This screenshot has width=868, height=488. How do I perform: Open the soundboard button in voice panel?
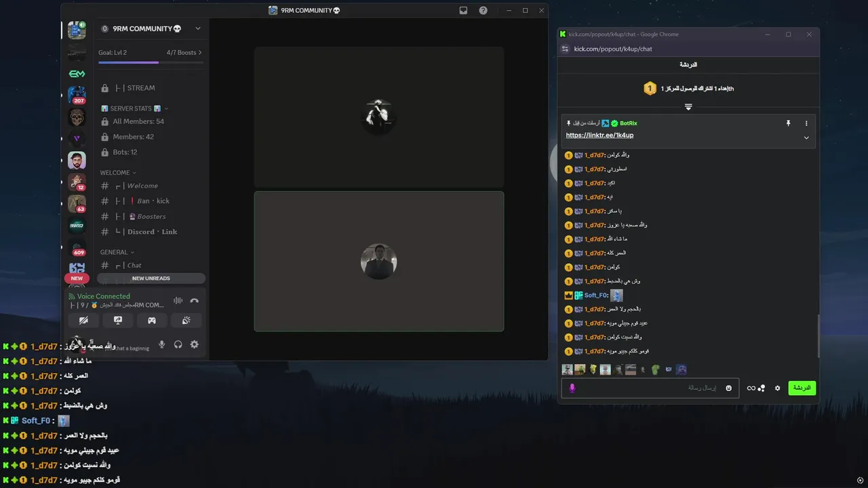(x=186, y=321)
